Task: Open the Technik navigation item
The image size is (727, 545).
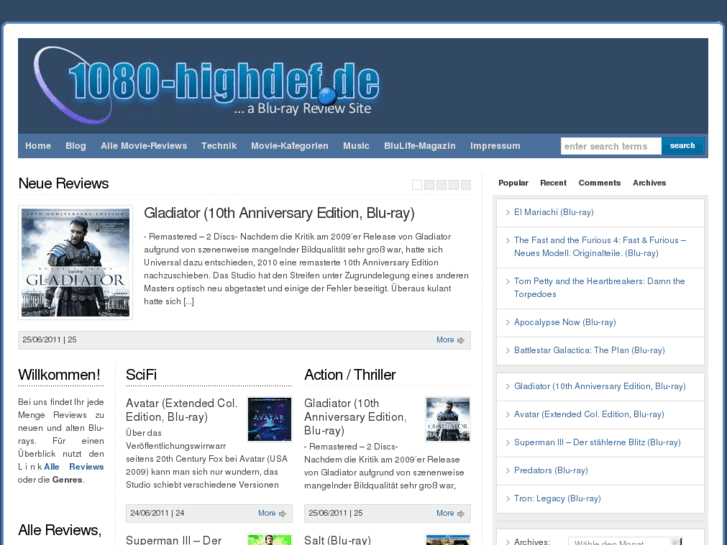Action: tap(219, 146)
